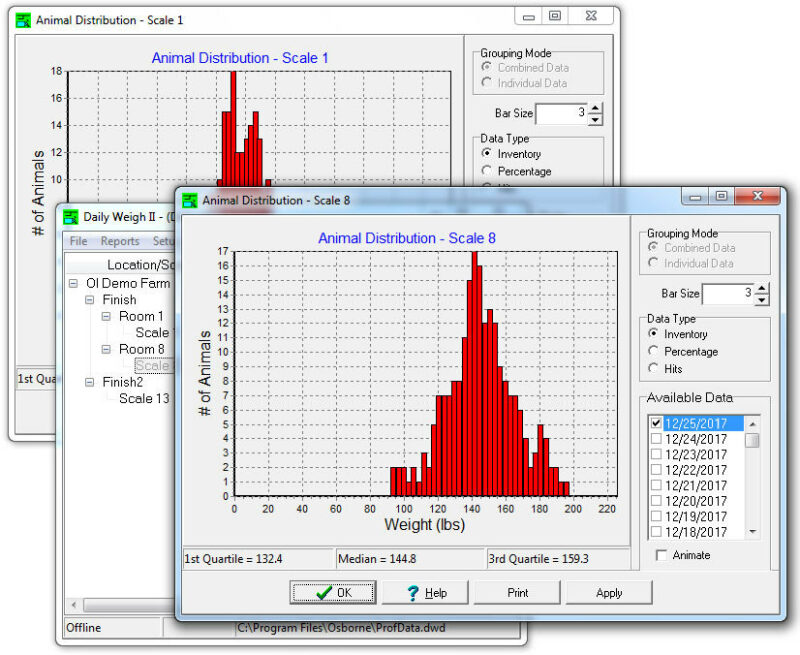Open the Reports menu
The width and height of the screenshot is (800, 655).
tap(120, 241)
